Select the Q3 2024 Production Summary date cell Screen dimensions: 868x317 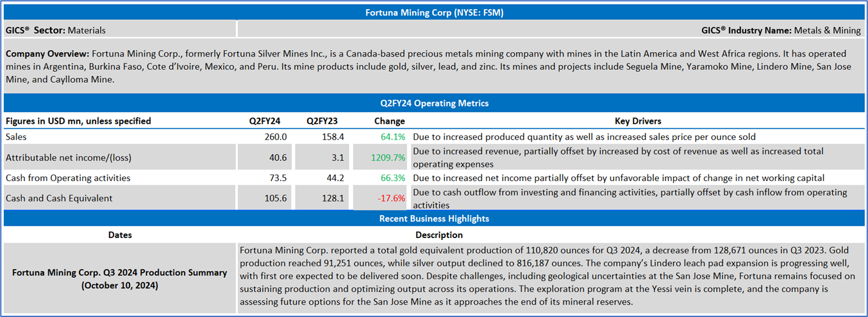(120, 278)
